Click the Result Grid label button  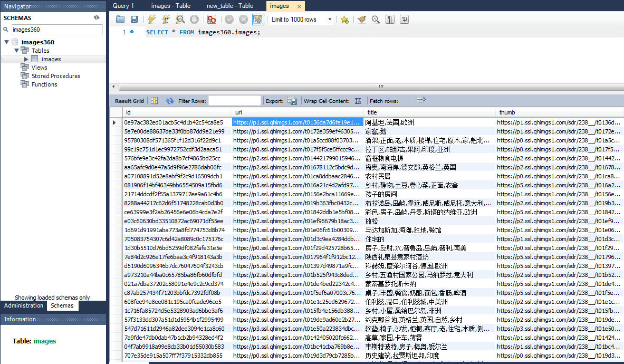click(x=129, y=101)
